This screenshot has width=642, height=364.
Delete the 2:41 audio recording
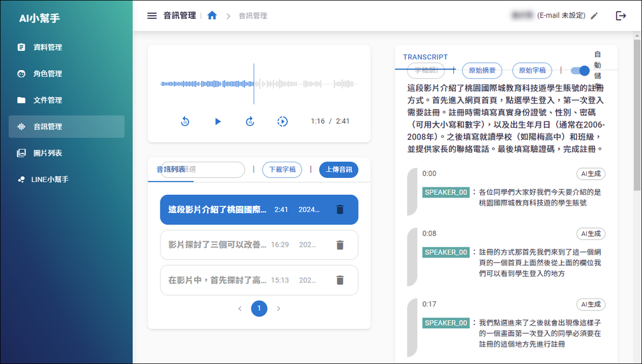tap(340, 209)
